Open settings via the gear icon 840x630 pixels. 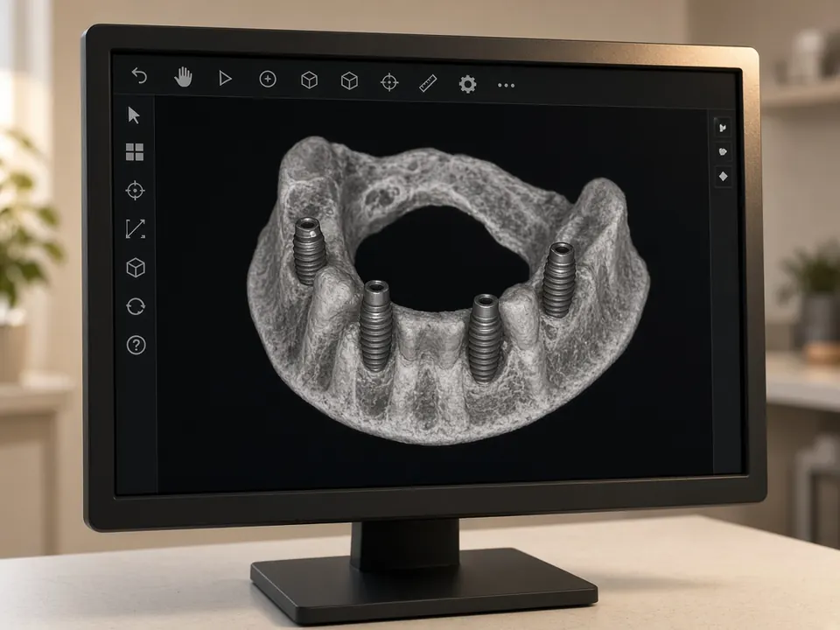point(467,84)
